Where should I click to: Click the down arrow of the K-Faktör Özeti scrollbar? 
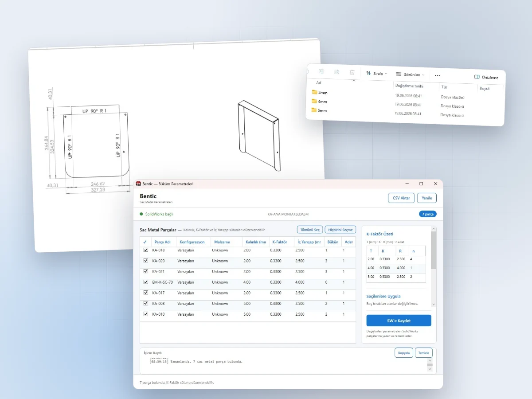(434, 305)
